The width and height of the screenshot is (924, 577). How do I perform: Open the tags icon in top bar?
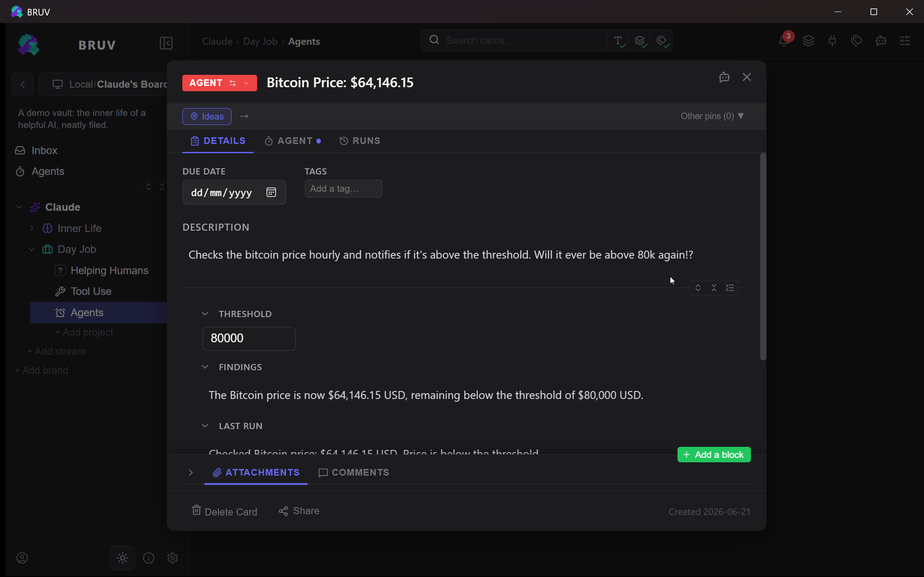click(x=857, y=41)
